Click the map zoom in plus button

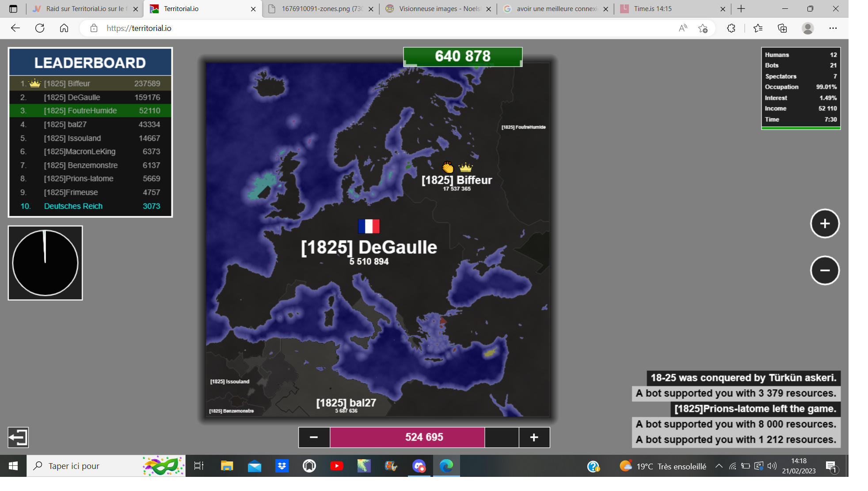coord(824,223)
